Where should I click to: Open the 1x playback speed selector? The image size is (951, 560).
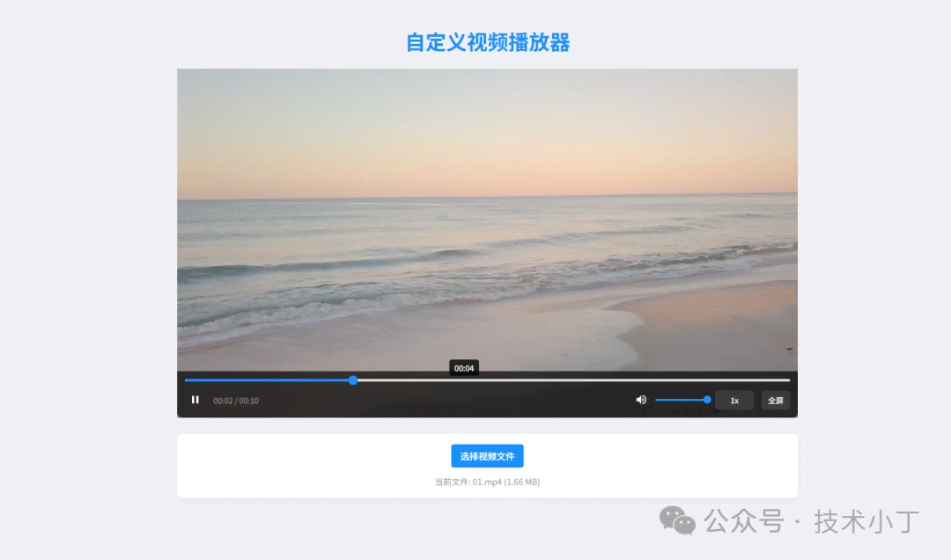click(x=734, y=401)
